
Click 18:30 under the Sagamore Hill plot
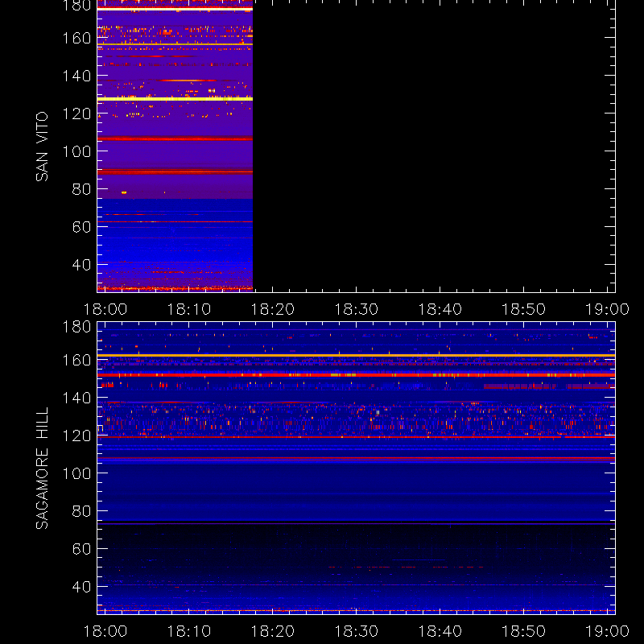[x=357, y=631]
